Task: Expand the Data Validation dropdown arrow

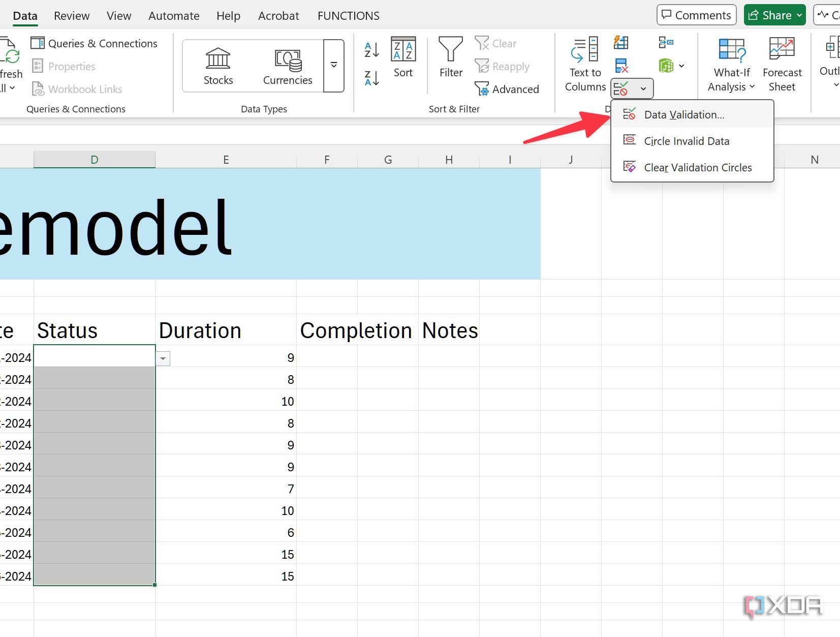Action: point(643,88)
